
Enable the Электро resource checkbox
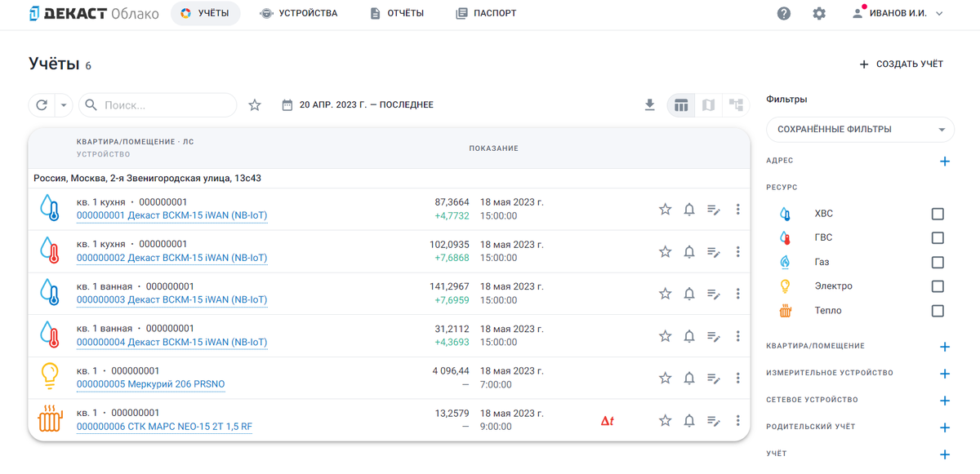tap(938, 286)
